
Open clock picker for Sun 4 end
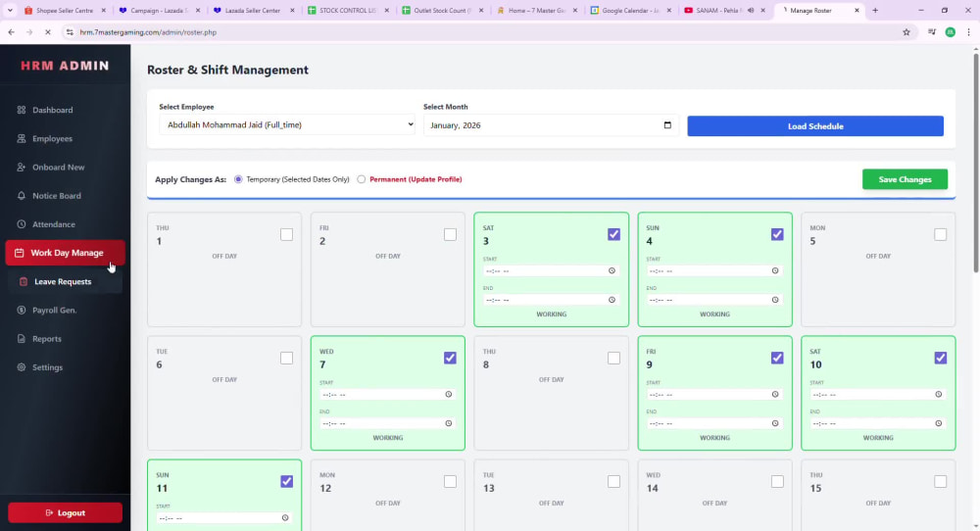pyautogui.click(x=775, y=300)
